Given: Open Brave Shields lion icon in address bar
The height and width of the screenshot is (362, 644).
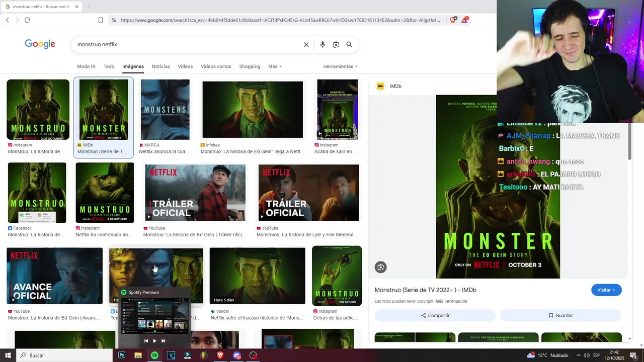Looking at the screenshot, I should pos(453,20).
